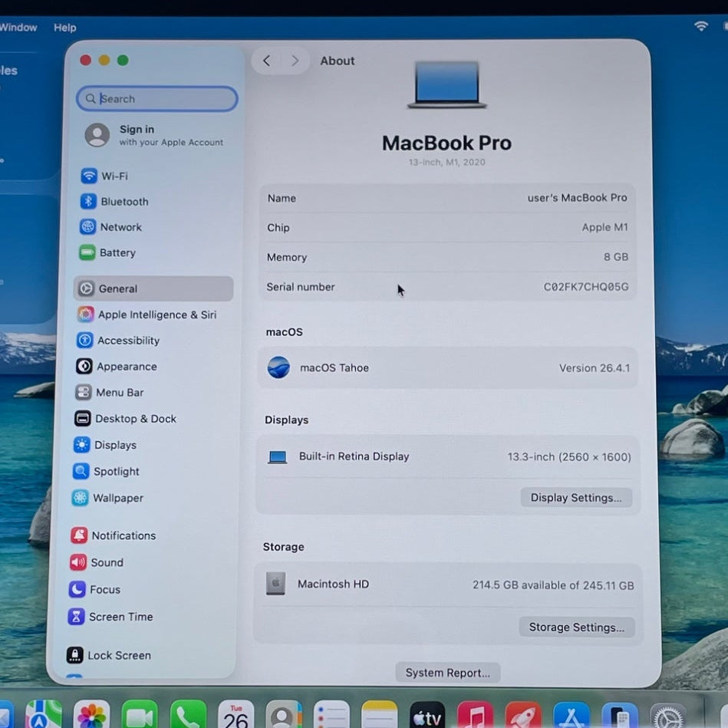Open Notes from the Dock
The height and width of the screenshot is (728, 728).
pyautogui.click(x=379, y=715)
